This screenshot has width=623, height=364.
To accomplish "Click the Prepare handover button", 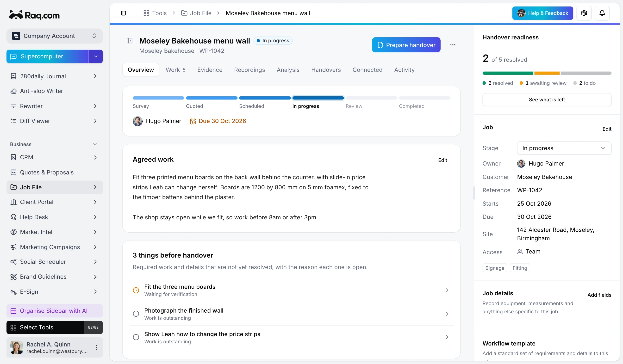I will 406,45.
